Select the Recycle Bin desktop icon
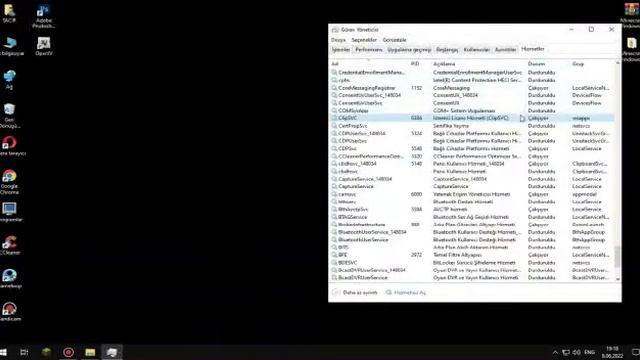The height and width of the screenshot is (360, 640). tap(9, 116)
